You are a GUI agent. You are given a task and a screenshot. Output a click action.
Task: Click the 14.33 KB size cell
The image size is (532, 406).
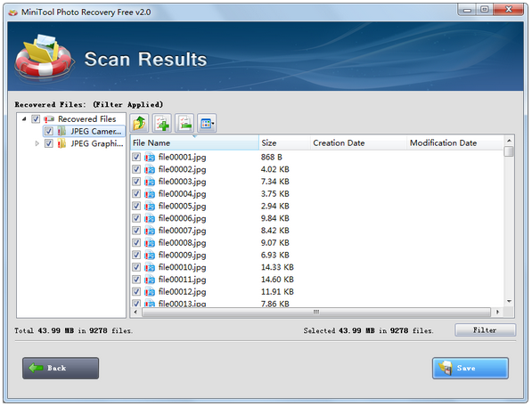click(277, 267)
